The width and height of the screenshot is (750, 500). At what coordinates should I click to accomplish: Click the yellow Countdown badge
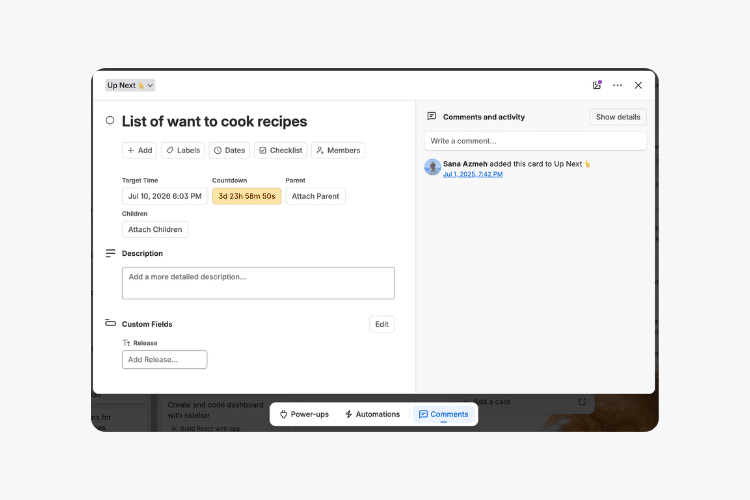[x=247, y=196]
